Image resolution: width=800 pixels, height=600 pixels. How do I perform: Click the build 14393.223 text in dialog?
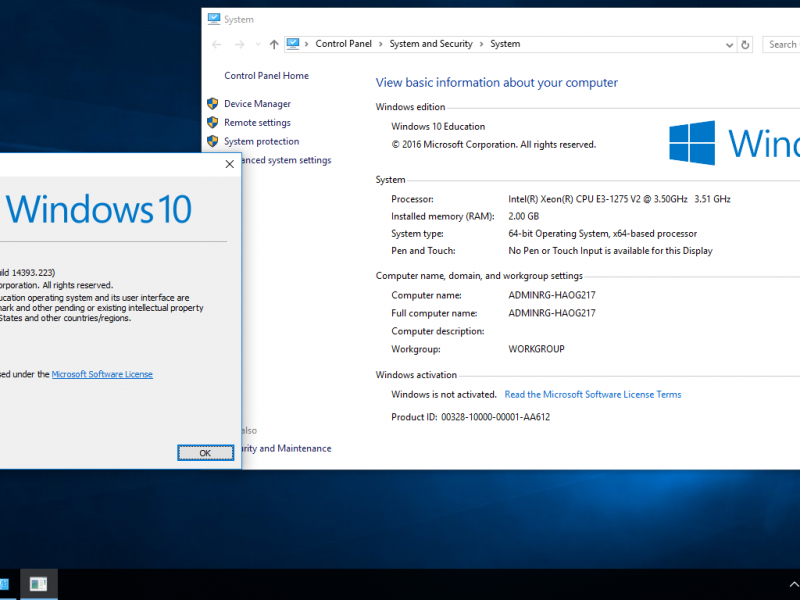(28, 272)
